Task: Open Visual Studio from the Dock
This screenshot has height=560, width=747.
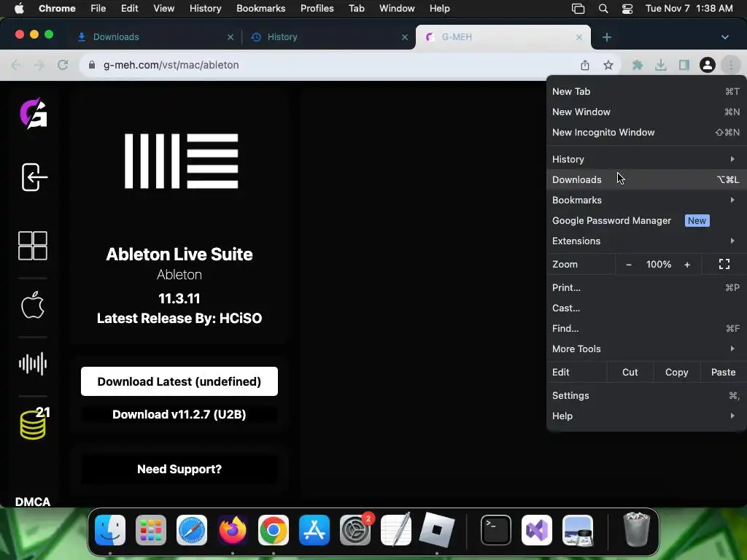Action: 536,530
